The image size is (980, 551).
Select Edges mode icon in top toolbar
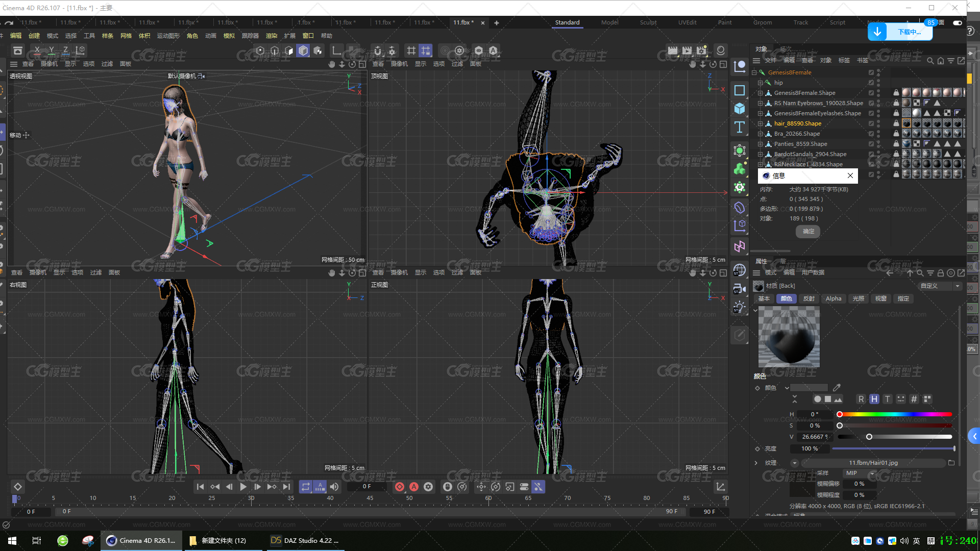275,51
